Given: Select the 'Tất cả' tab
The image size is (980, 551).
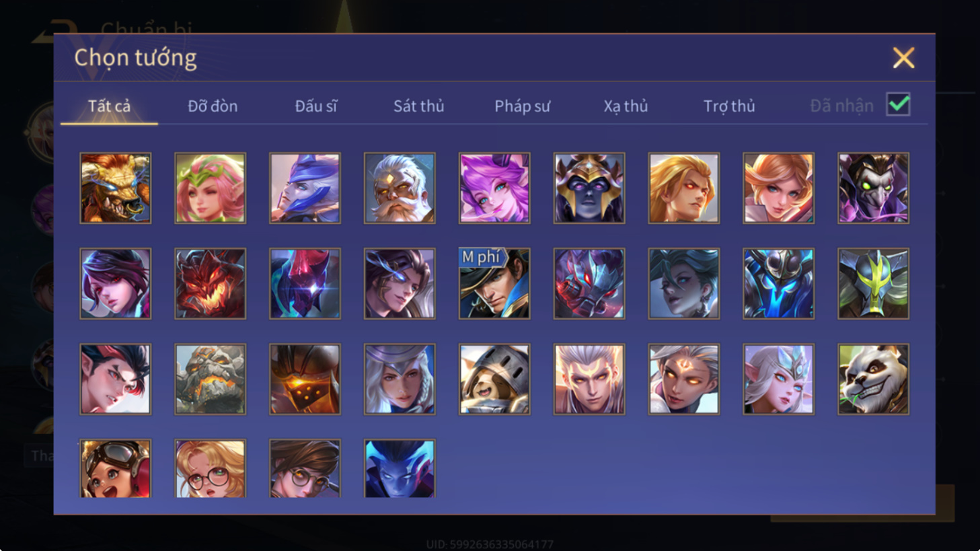Looking at the screenshot, I should coord(109,106).
